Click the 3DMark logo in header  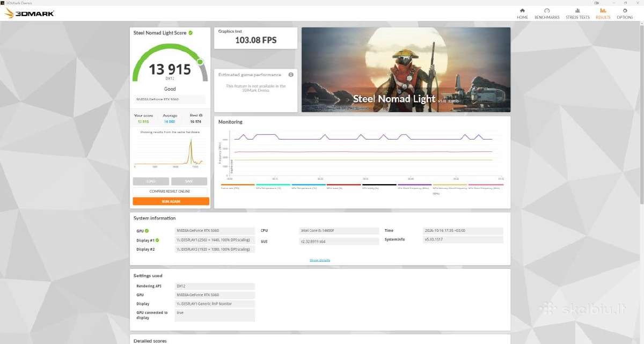30,13
